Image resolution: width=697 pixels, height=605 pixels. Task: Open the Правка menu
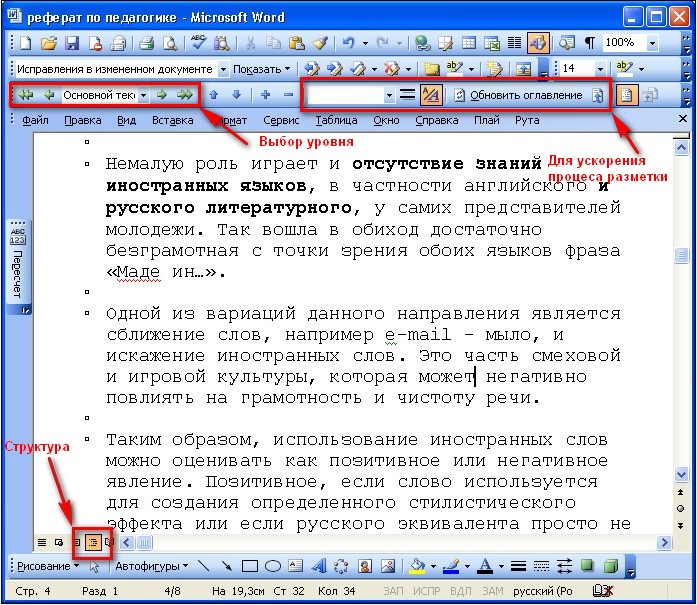pos(83,120)
